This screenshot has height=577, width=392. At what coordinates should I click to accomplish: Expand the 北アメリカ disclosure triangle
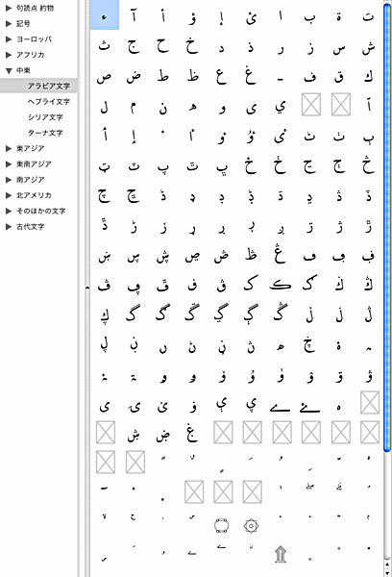pyautogui.click(x=9, y=195)
